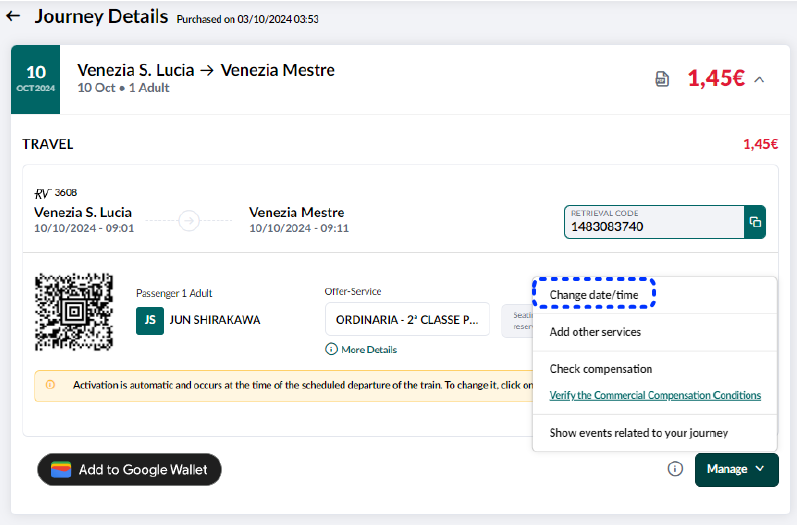This screenshot has width=797, height=525.
Task: Select Change date/time from the menu
Action: [594, 294]
